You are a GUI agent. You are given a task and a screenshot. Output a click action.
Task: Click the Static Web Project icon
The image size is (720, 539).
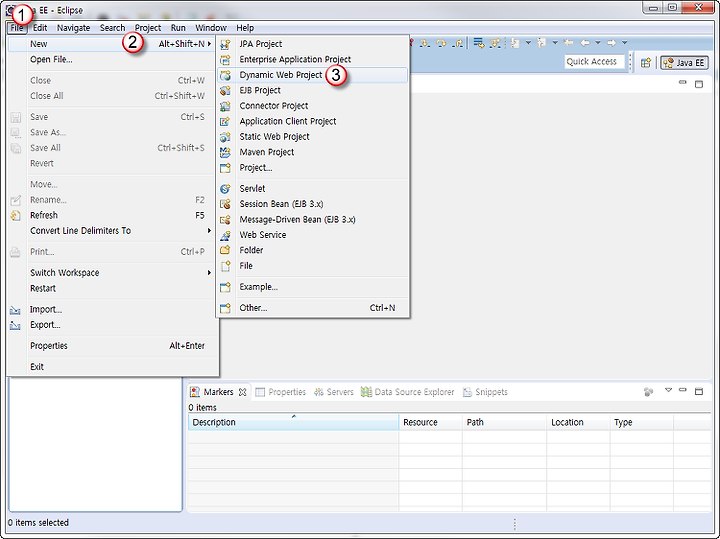click(x=225, y=137)
